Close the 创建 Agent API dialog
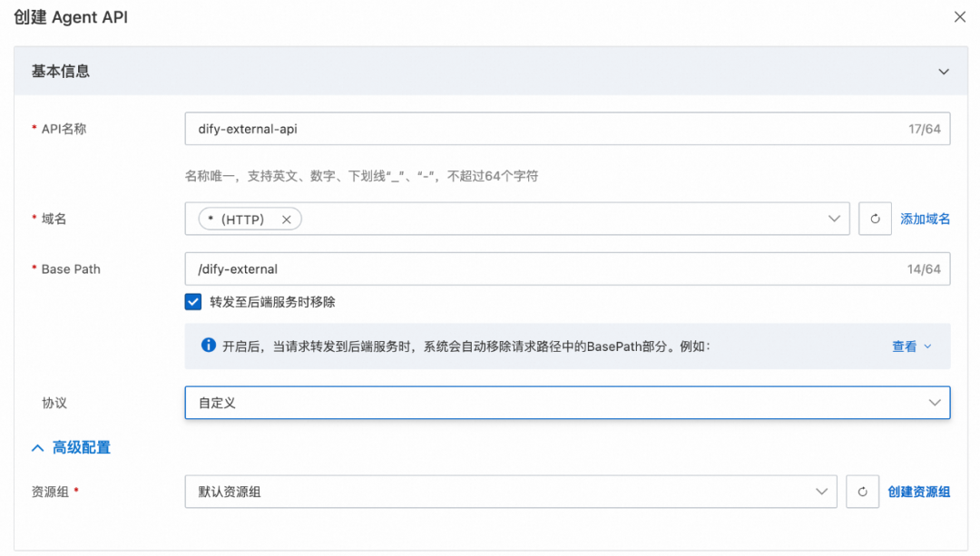Screen dimensions: 980x556 coord(959,16)
